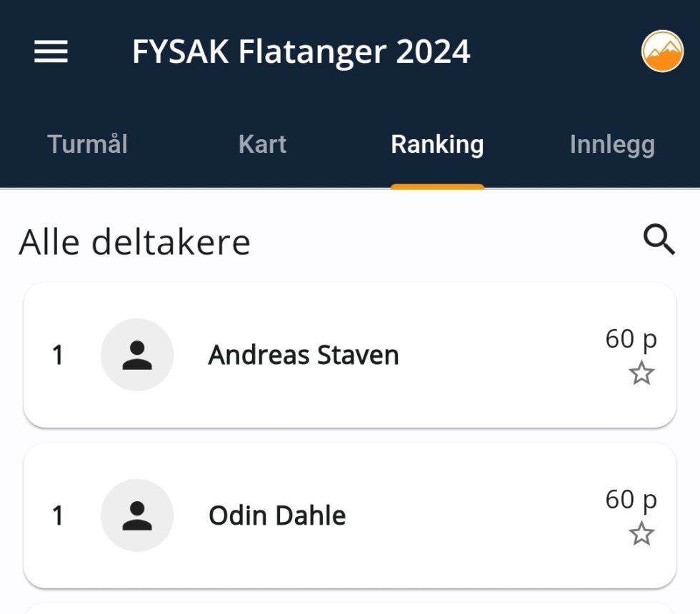Click Odin Dahle's 60 p score
This screenshot has height=614, width=700.
tap(631, 499)
